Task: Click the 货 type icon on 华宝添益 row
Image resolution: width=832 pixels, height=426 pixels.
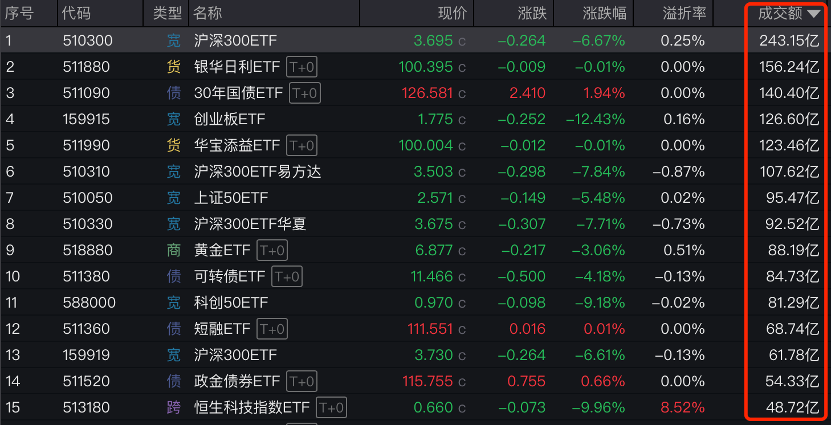Action: click(x=174, y=145)
